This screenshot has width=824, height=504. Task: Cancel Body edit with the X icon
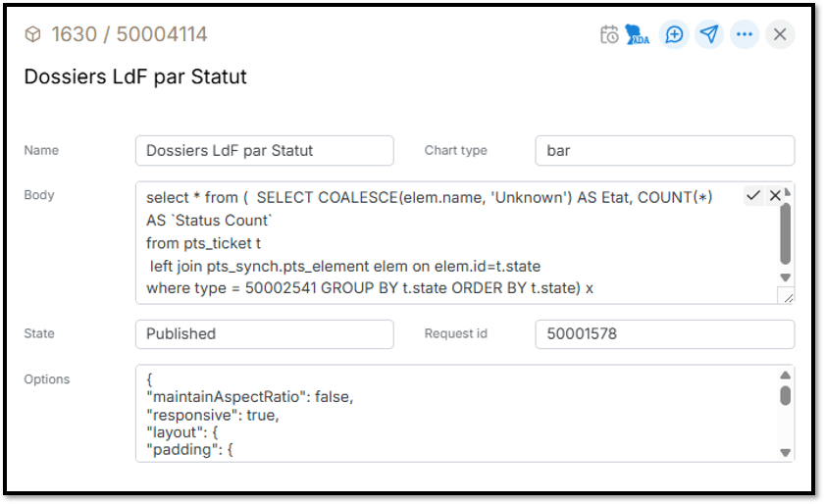(x=775, y=196)
